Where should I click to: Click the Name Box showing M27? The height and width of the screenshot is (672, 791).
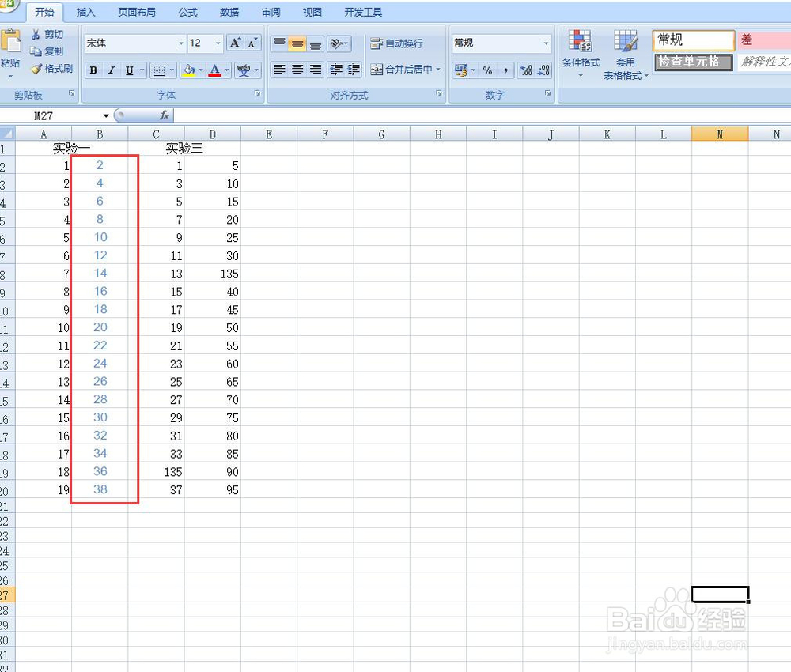(51, 116)
